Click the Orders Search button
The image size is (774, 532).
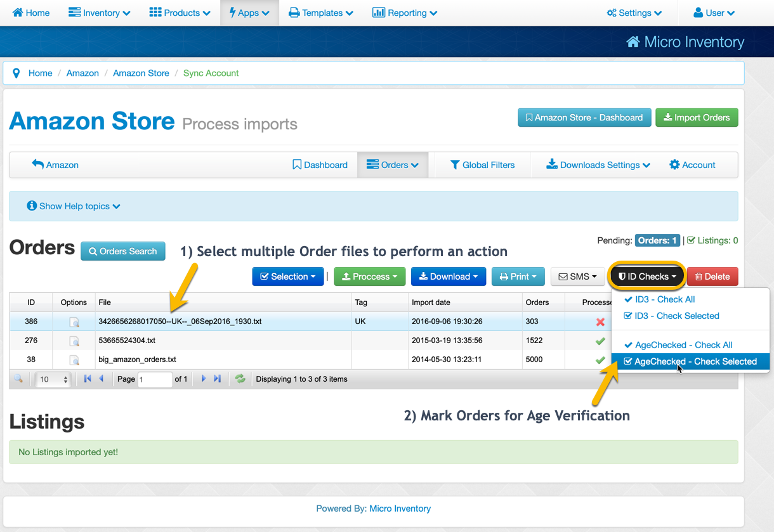point(123,251)
